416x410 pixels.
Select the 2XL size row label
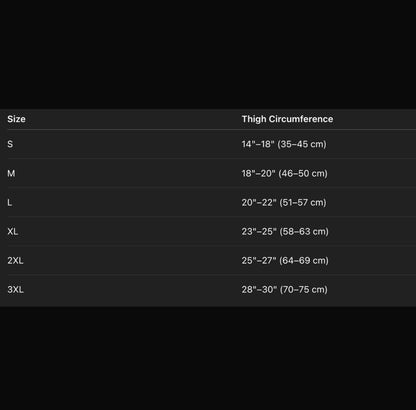pyautogui.click(x=15, y=260)
